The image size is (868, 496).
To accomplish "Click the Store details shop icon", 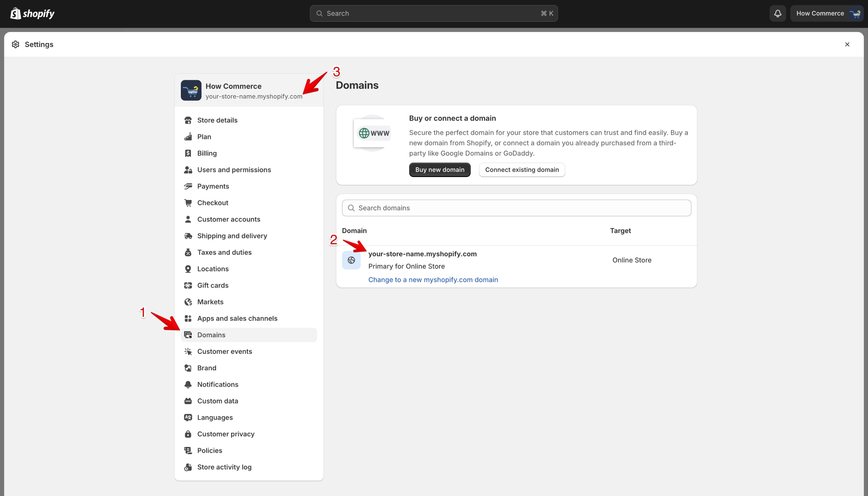I will coord(188,120).
